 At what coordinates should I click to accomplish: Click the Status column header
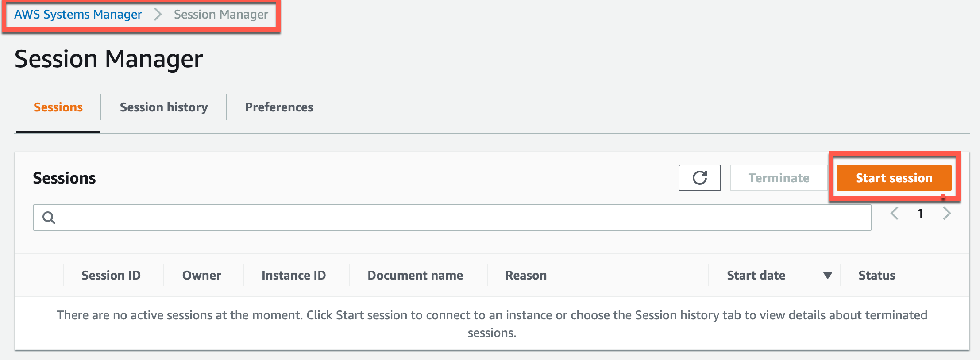(x=876, y=275)
